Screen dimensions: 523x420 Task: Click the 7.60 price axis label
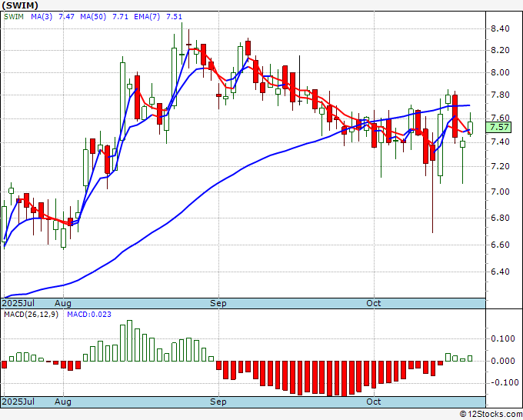coord(500,118)
